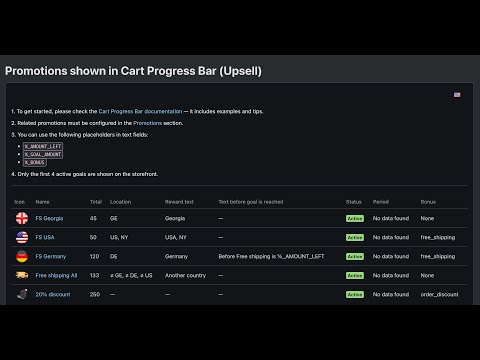Viewport: 480px width, 360px height.
Task: Open the 20% discount promotion
Action: pos(53,294)
